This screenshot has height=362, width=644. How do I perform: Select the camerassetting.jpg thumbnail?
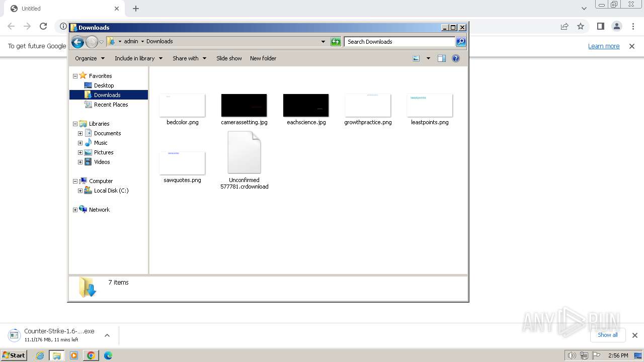[x=244, y=105]
